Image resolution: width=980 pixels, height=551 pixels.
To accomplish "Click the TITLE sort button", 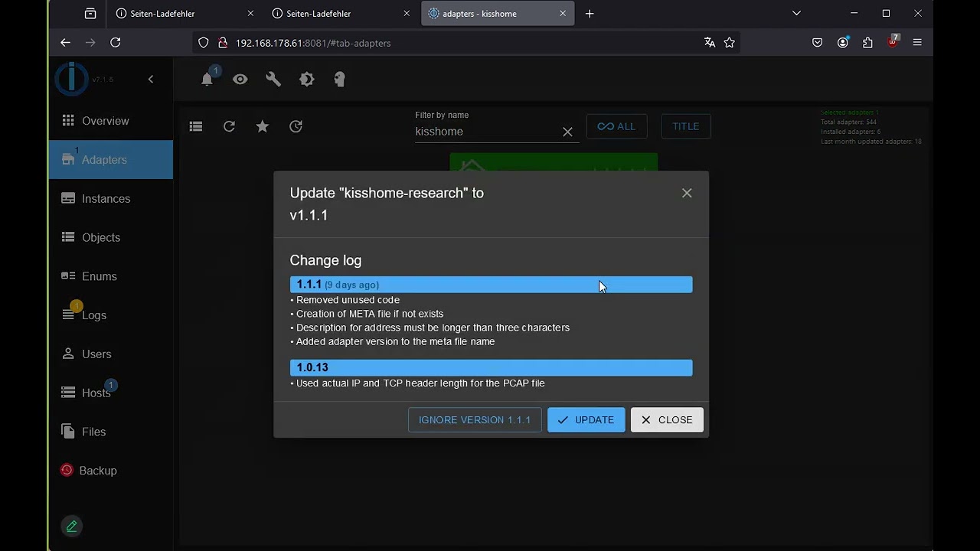I will coord(686,126).
